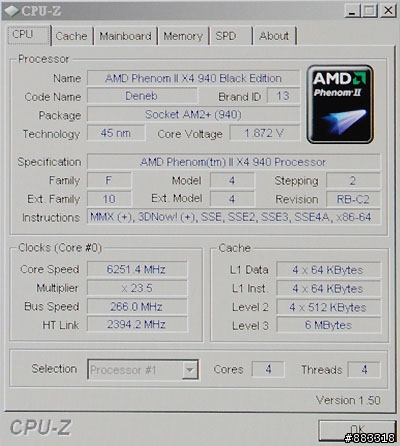Click the AMD Phenom II logo

pyautogui.click(x=340, y=104)
